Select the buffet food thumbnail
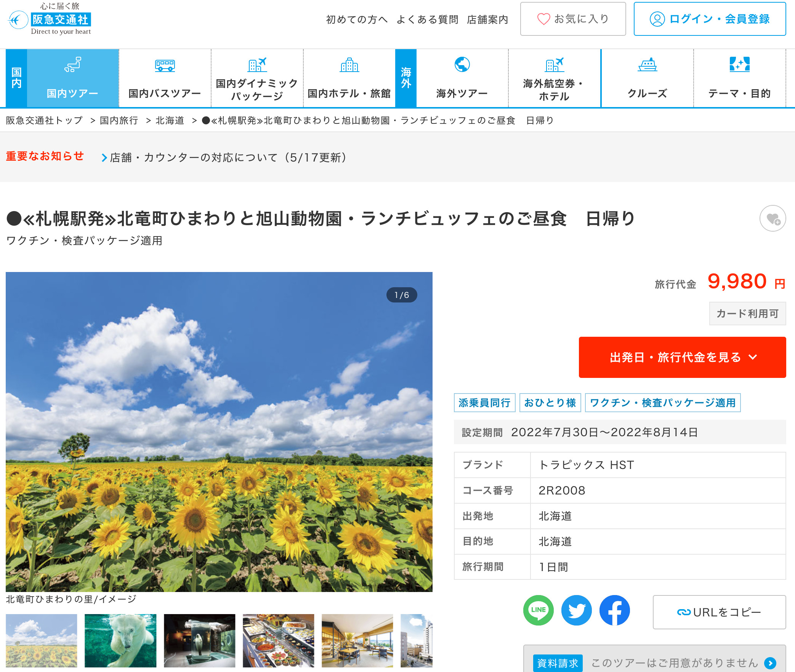 click(278, 641)
